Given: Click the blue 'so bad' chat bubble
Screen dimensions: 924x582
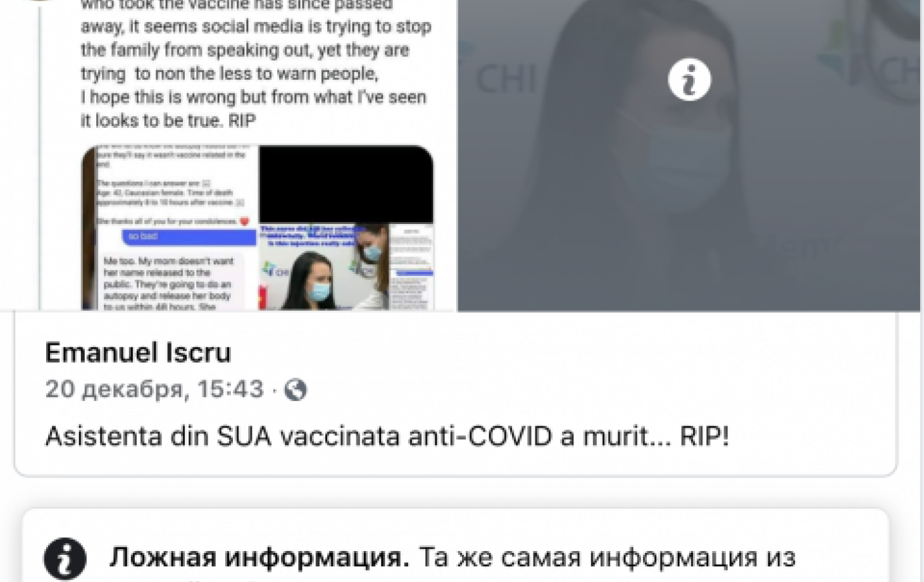Looking at the screenshot, I should tap(189, 237).
